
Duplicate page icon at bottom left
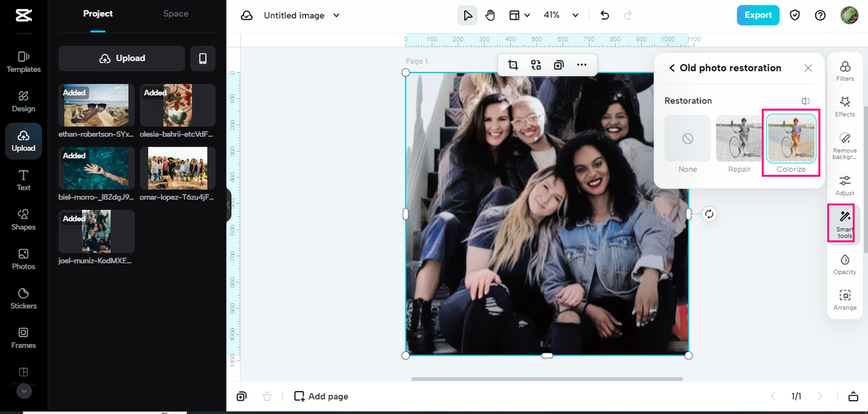point(242,396)
